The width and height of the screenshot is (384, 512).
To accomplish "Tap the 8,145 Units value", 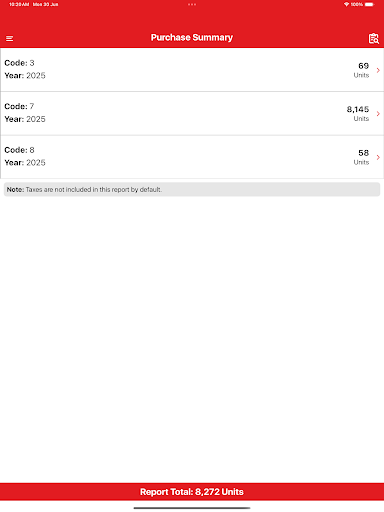I will (x=358, y=114).
